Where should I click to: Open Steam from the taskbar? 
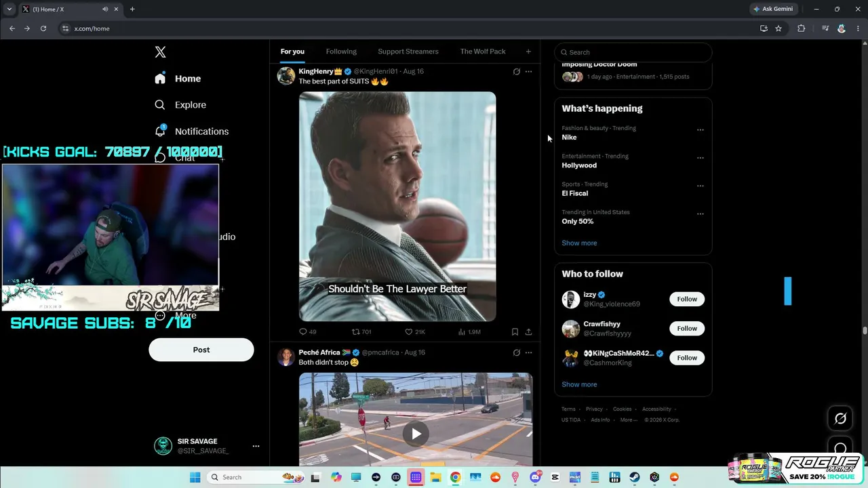click(x=635, y=477)
